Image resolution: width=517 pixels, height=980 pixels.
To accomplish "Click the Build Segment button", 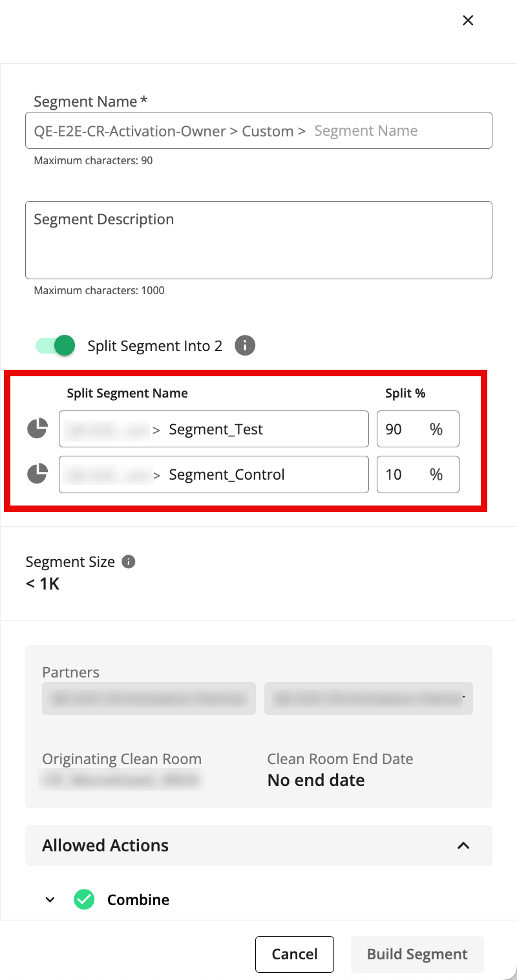I will click(417, 954).
